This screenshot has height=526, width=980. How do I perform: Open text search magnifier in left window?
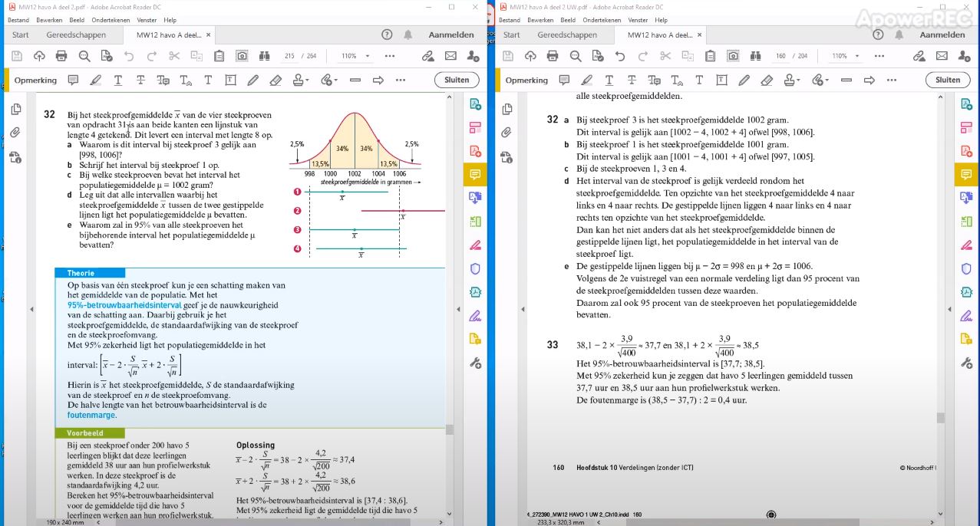click(84, 56)
